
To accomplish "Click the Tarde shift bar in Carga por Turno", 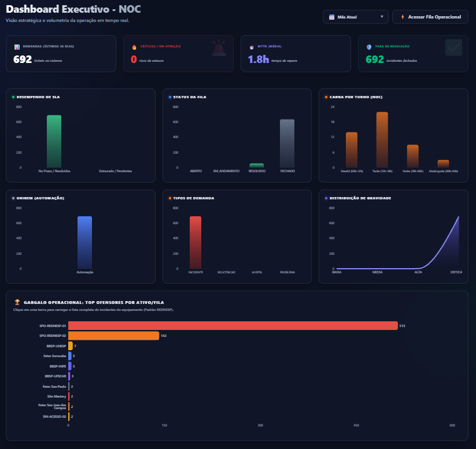I will point(382,140).
